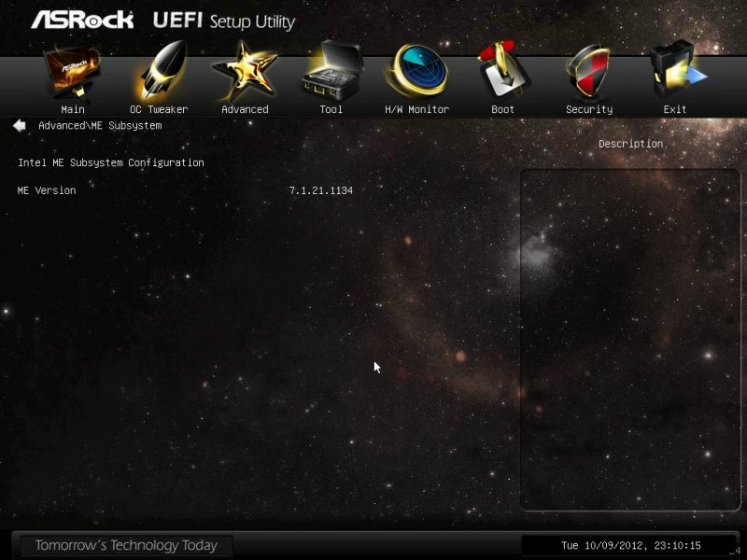Go back using the white arrow icon
Viewport: 747px width, 560px height.
click(20, 126)
